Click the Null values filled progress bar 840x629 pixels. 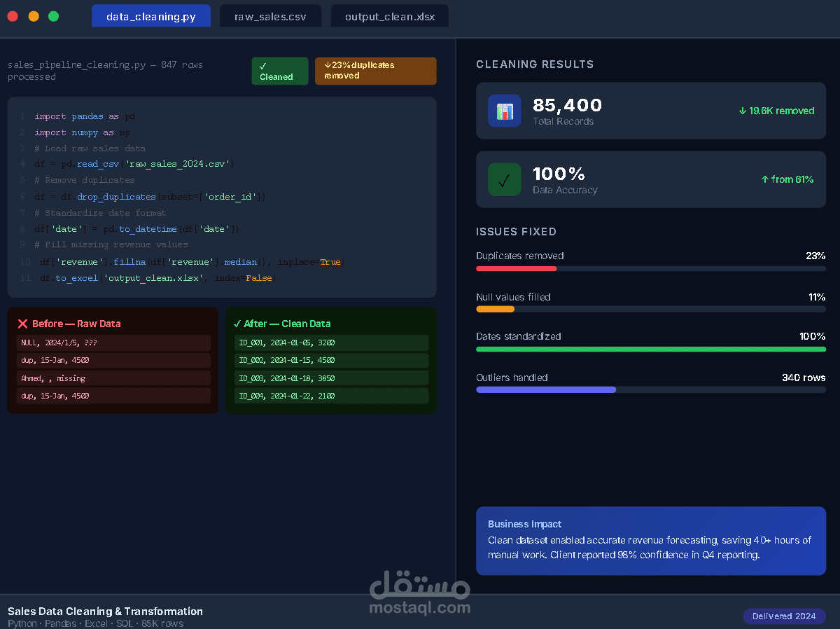pos(651,309)
